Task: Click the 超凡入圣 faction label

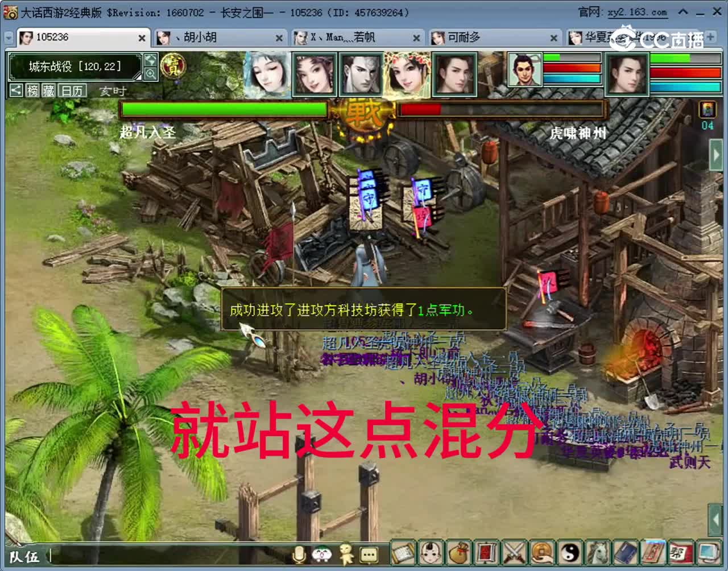Action: tap(147, 133)
